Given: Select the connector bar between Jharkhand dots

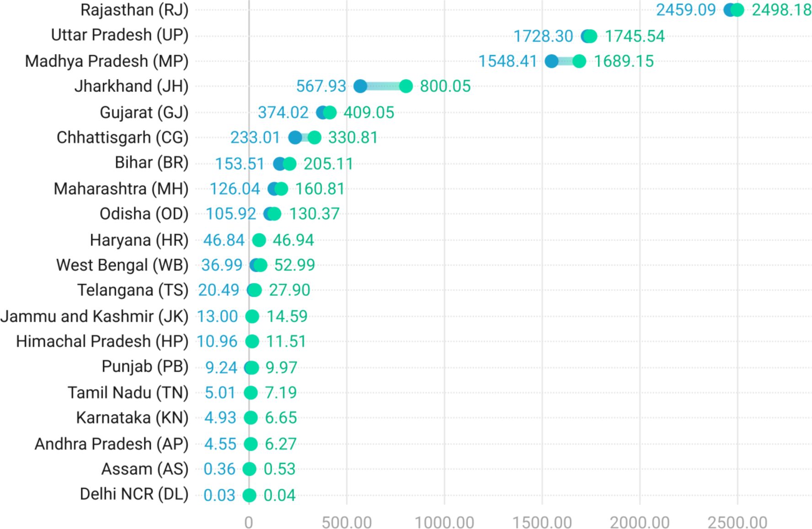Looking at the screenshot, I should (x=383, y=86).
